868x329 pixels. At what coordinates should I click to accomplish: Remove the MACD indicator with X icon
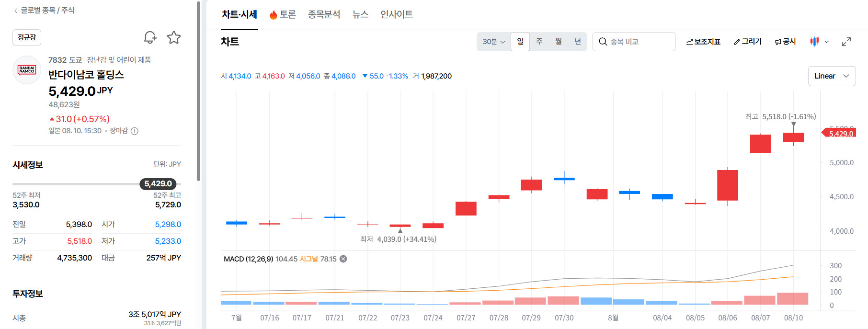(x=343, y=259)
